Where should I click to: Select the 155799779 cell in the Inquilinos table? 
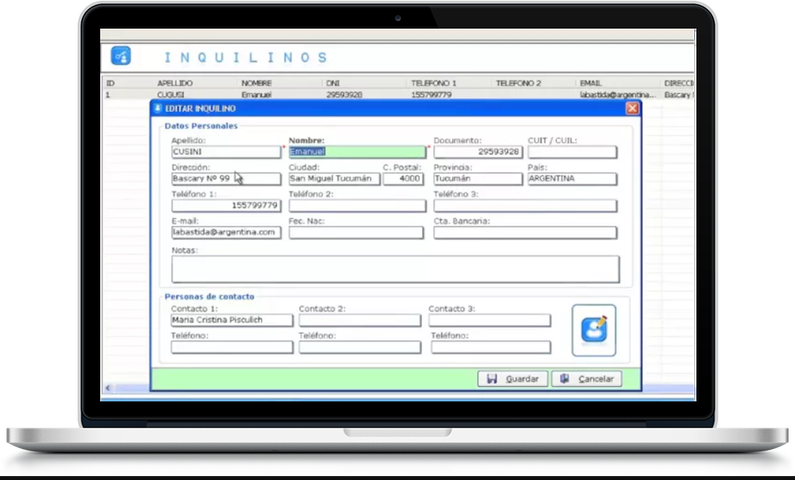431,95
